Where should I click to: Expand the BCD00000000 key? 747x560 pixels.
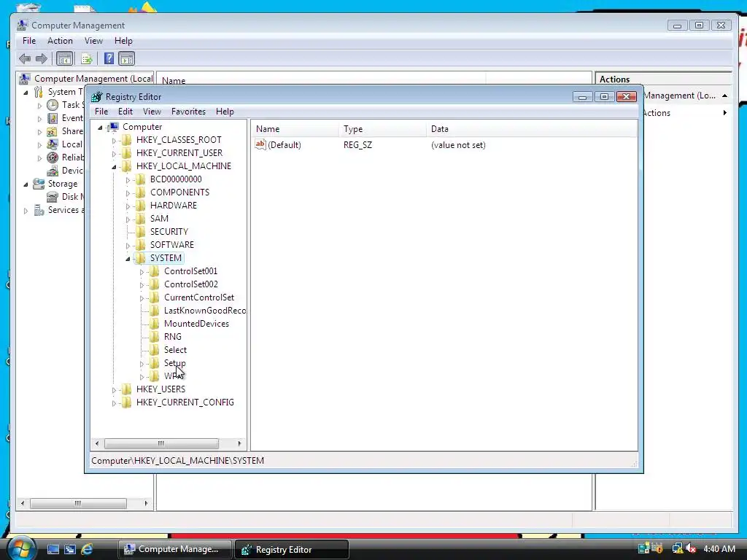(128, 180)
